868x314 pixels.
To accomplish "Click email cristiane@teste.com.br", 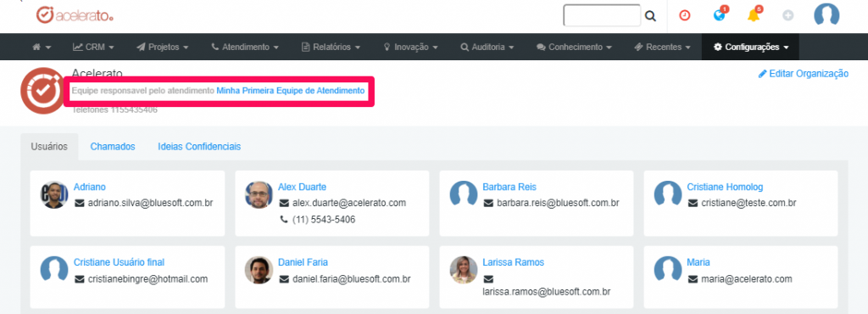I will (749, 203).
